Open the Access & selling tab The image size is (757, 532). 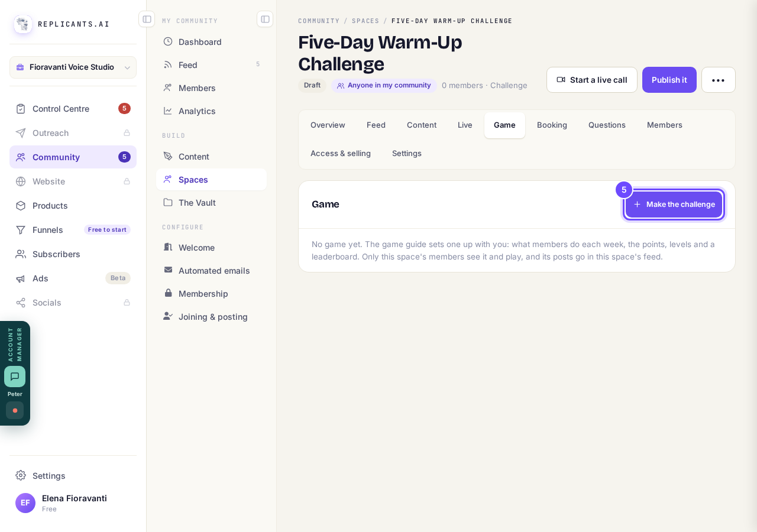(x=341, y=154)
